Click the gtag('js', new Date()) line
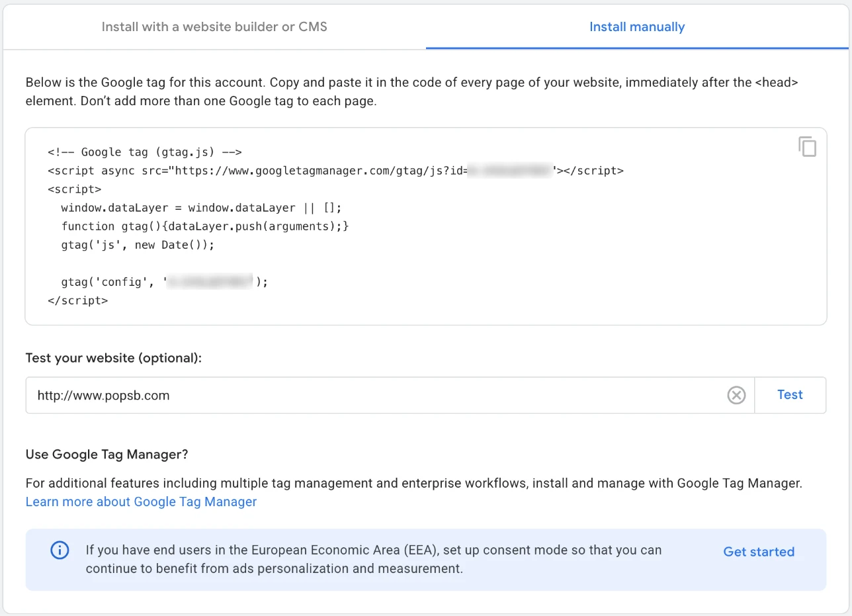This screenshot has height=616, width=852. [x=138, y=245]
